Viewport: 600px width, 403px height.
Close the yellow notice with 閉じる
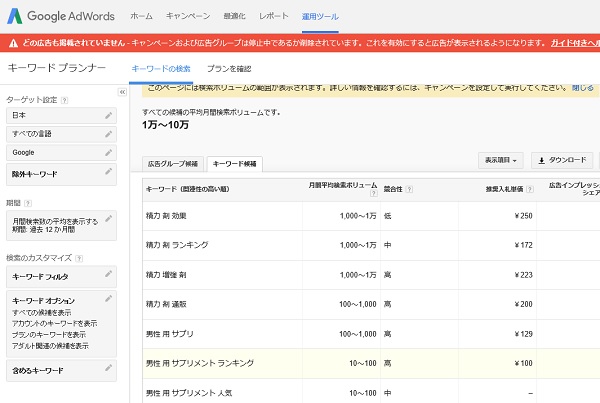click(583, 88)
